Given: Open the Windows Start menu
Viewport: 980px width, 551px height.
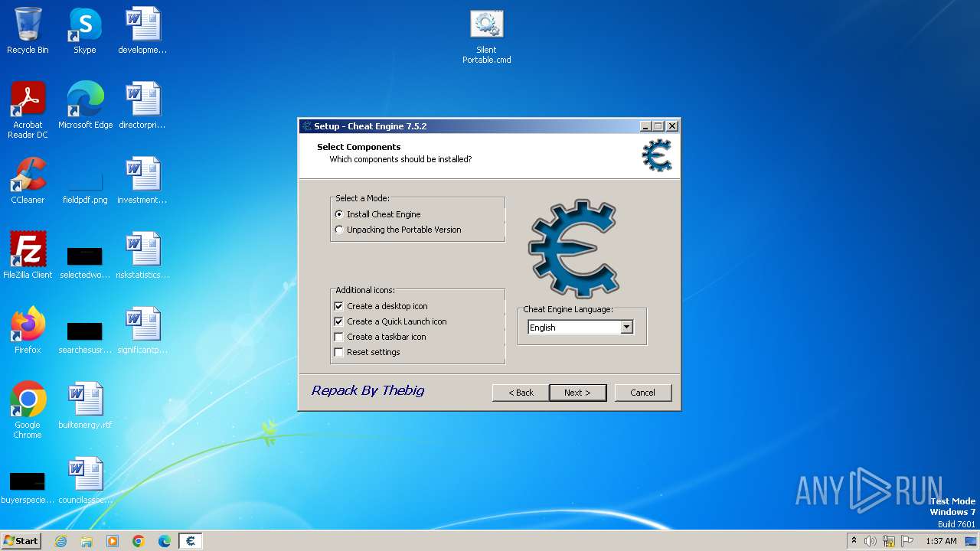Looking at the screenshot, I should [x=21, y=541].
